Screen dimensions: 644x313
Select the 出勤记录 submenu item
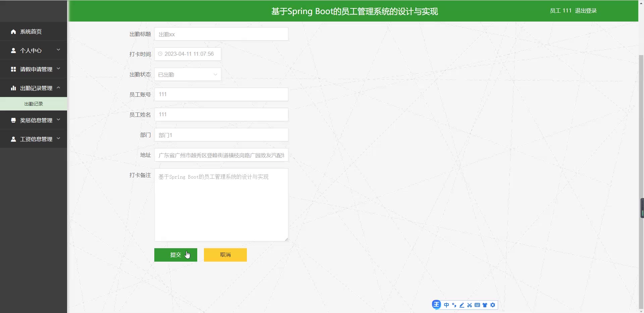34,104
